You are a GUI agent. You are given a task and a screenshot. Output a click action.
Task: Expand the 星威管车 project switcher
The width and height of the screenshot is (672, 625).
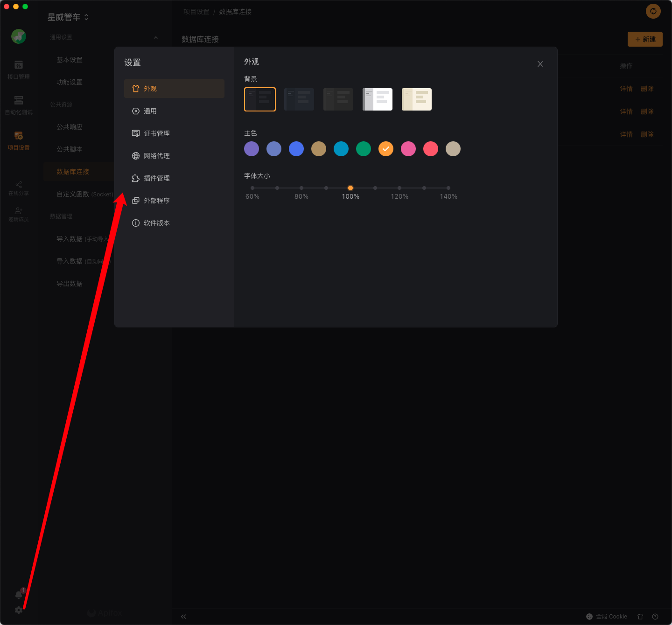[68, 17]
